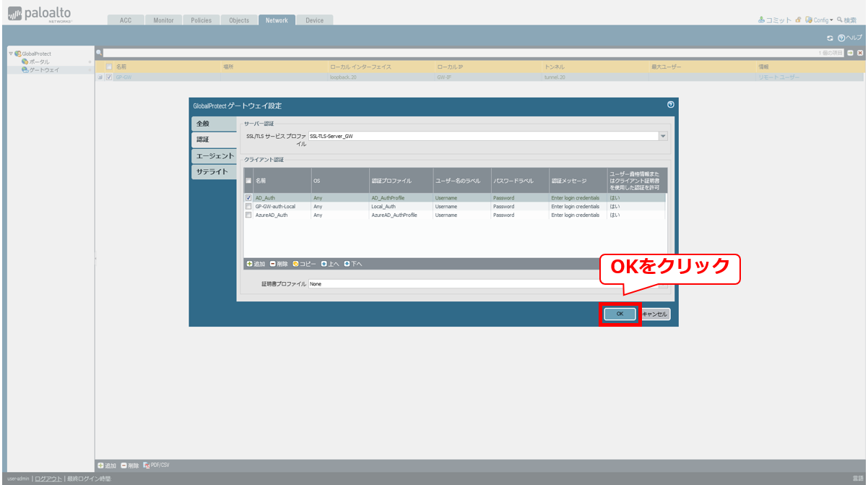The width and height of the screenshot is (868, 485).
Task: Check the AzureAD_Auth row checkbox
Action: 248,215
